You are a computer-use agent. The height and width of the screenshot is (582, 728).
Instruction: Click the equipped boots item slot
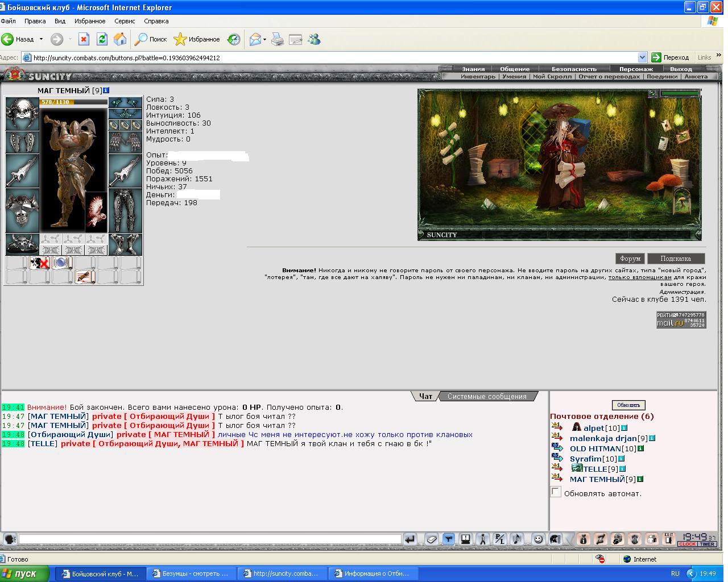tap(125, 244)
